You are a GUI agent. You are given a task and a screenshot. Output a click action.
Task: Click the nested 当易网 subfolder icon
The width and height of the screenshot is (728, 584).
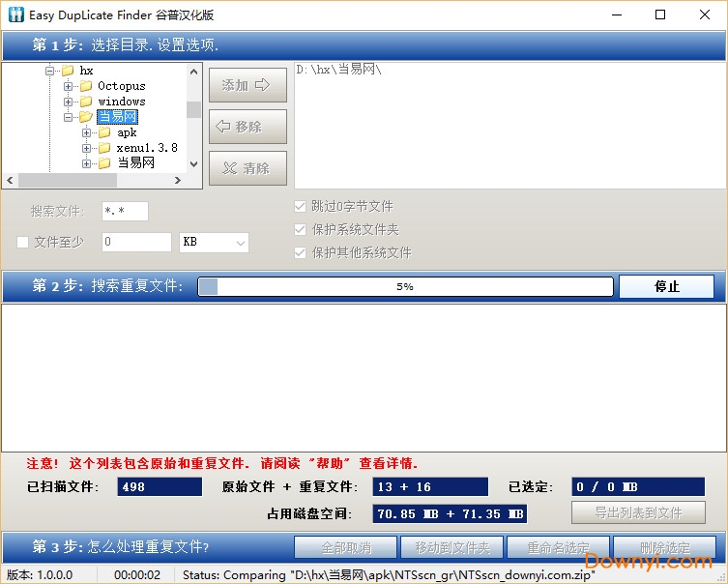point(104,163)
